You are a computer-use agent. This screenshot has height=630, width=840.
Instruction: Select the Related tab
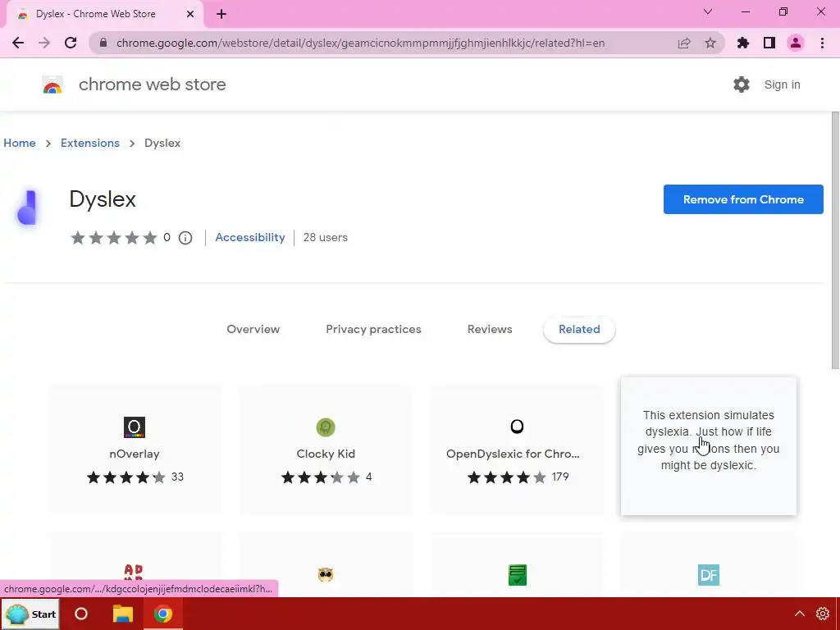coord(579,330)
